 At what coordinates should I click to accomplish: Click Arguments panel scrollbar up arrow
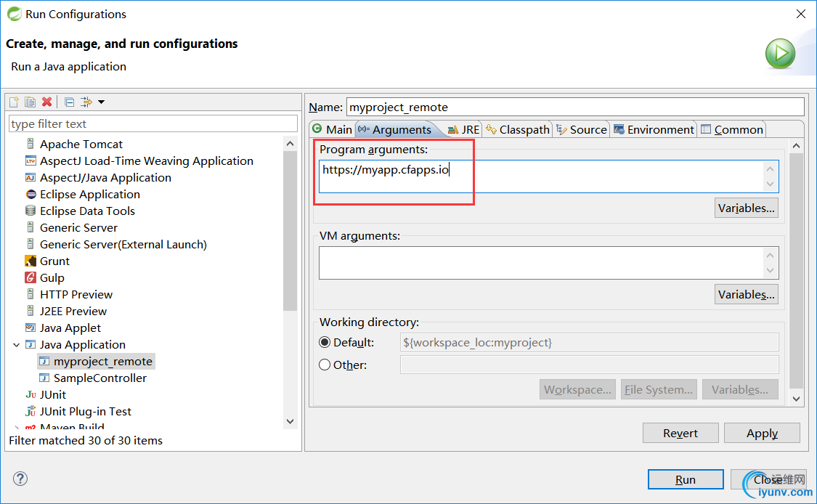796,146
